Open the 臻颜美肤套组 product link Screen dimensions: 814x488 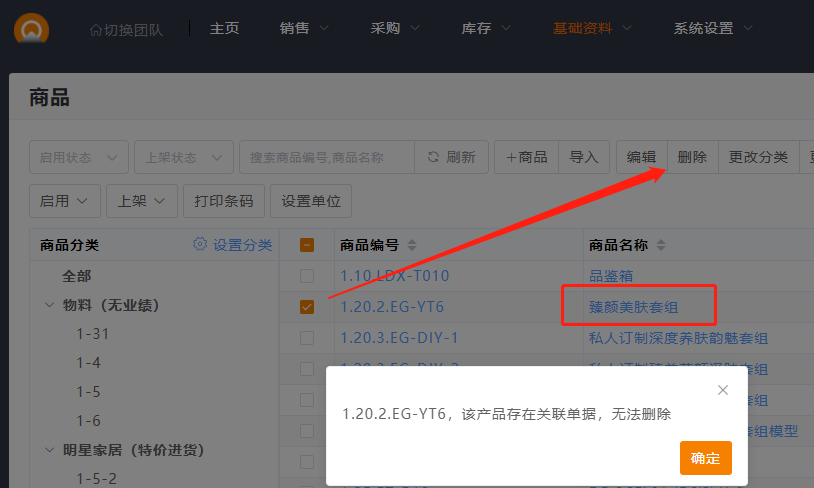pos(634,306)
